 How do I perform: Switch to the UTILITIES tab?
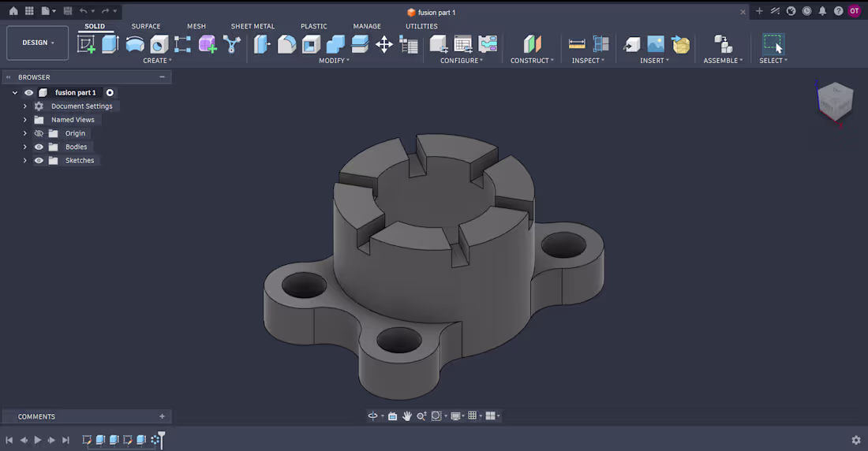[x=421, y=26]
